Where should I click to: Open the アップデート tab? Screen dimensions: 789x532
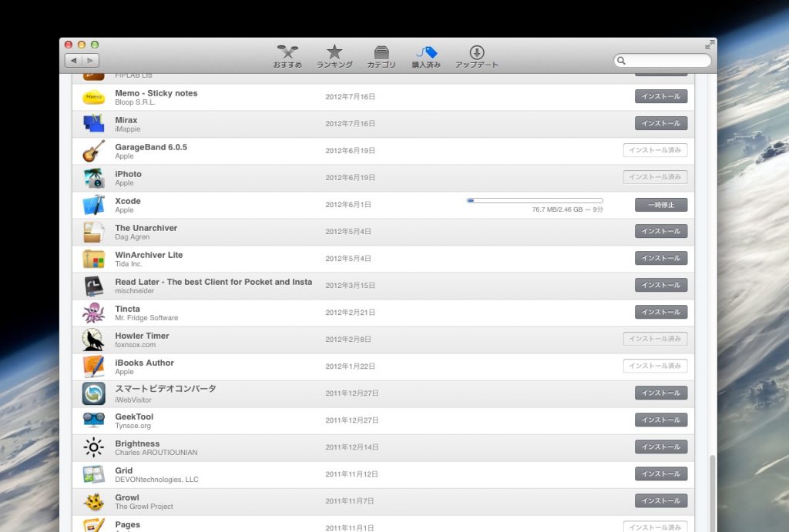click(x=476, y=56)
